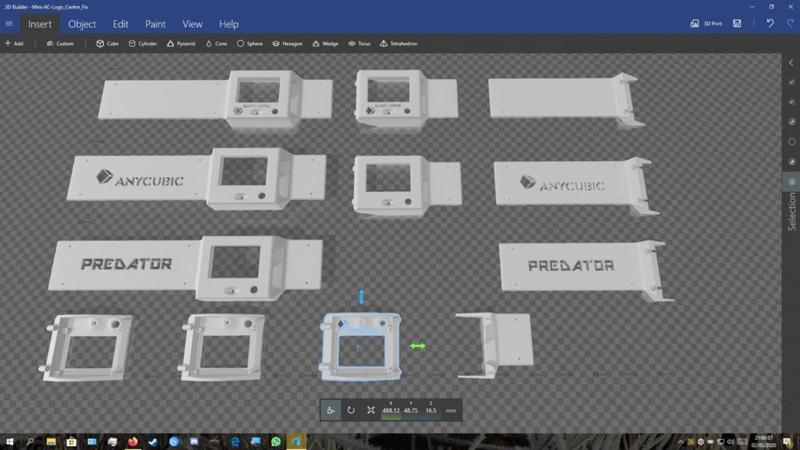Redo the last undone action

pos(790,23)
